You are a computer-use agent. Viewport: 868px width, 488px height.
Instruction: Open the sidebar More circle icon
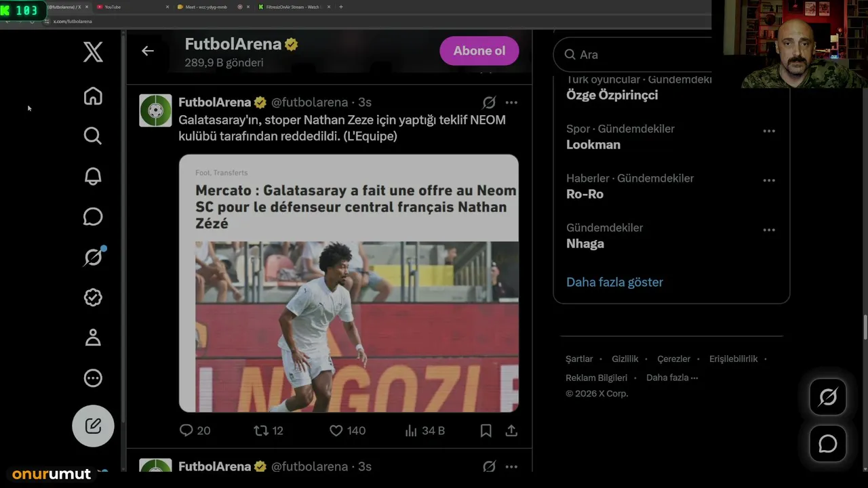pos(93,378)
